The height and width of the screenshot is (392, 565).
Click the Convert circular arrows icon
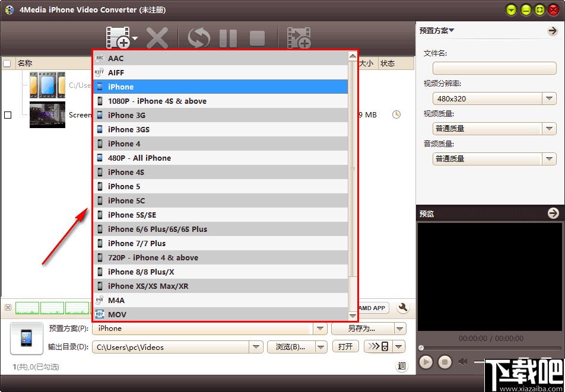click(199, 38)
